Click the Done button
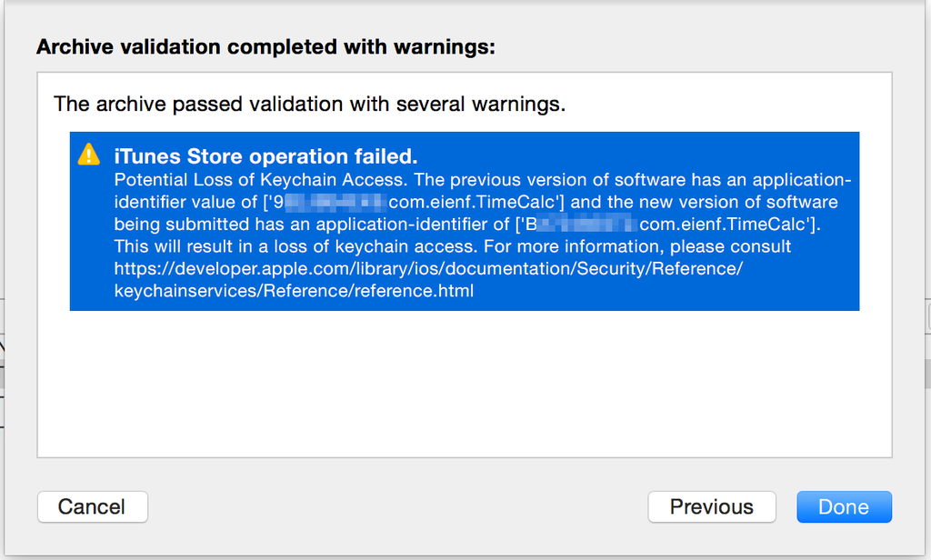 844,506
